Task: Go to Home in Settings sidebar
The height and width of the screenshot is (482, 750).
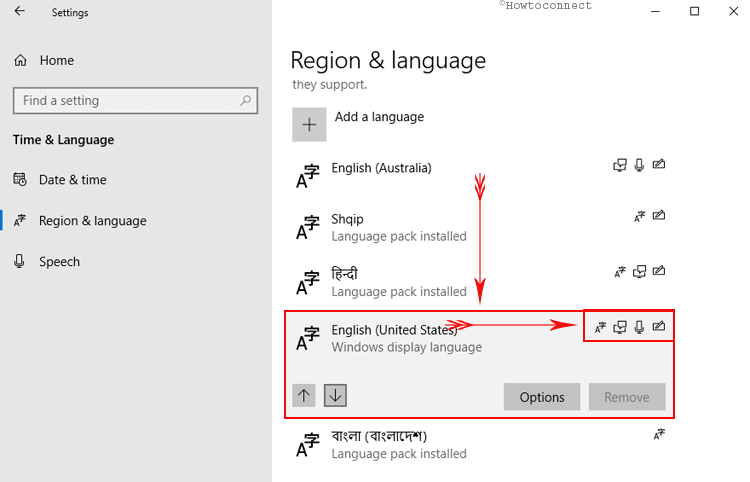Action: (56, 60)
